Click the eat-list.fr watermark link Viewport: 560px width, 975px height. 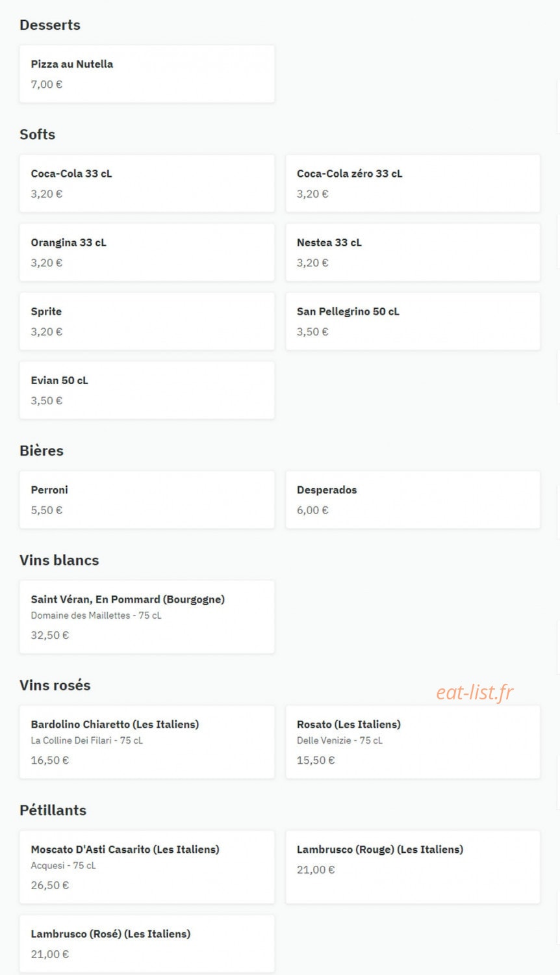tap(474, 693)
